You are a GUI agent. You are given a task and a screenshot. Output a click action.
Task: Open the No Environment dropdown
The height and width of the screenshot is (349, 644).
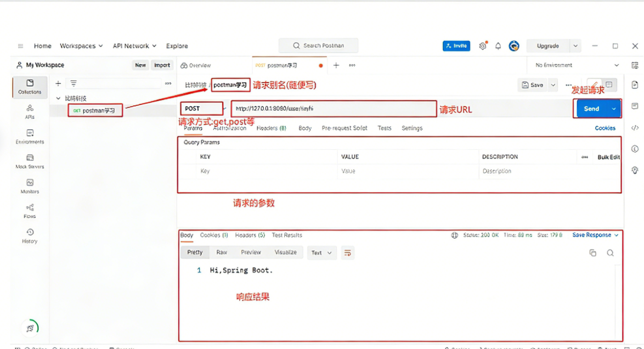coord(577,65)
